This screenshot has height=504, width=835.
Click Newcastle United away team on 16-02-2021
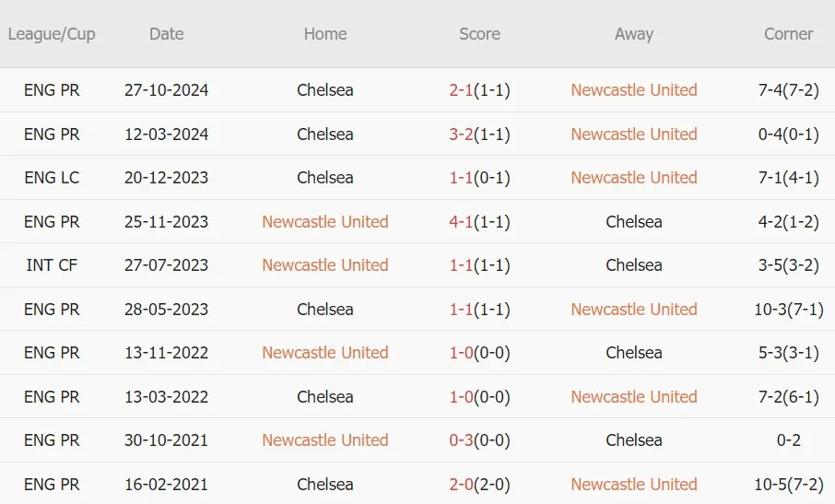[634, 485]
